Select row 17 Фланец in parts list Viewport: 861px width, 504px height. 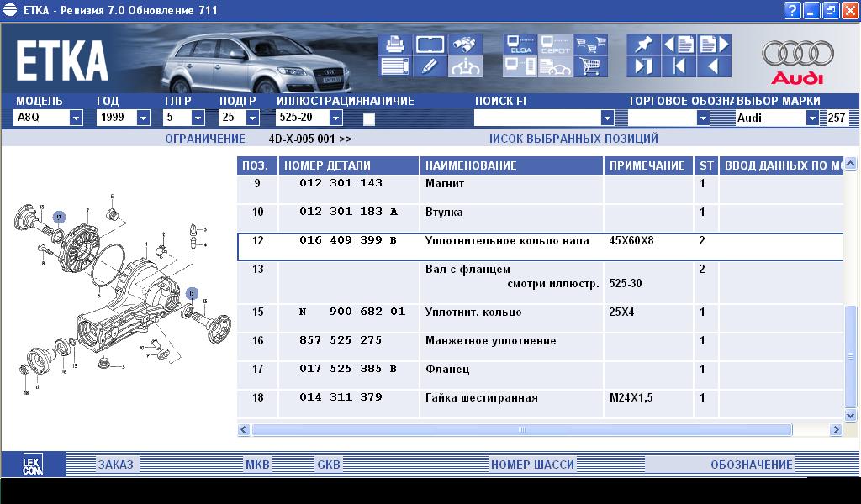pyautogui.click(x=457, y=370)
